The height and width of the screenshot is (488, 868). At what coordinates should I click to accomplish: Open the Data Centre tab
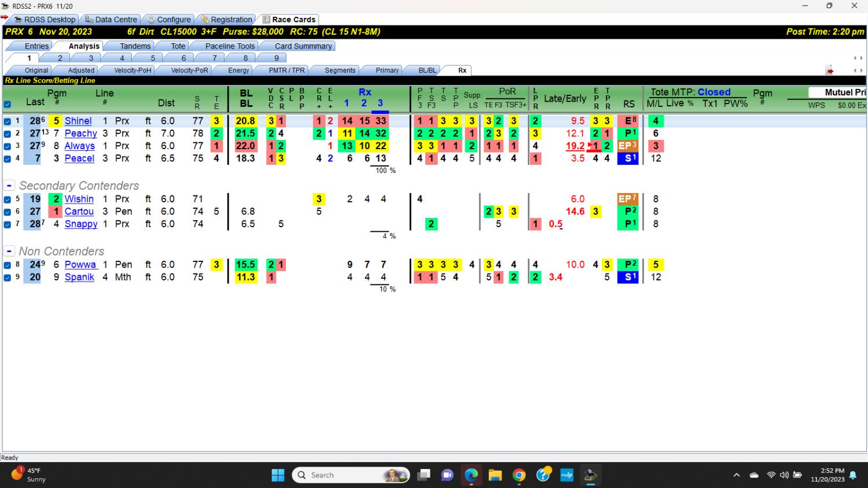coord(111,19)
